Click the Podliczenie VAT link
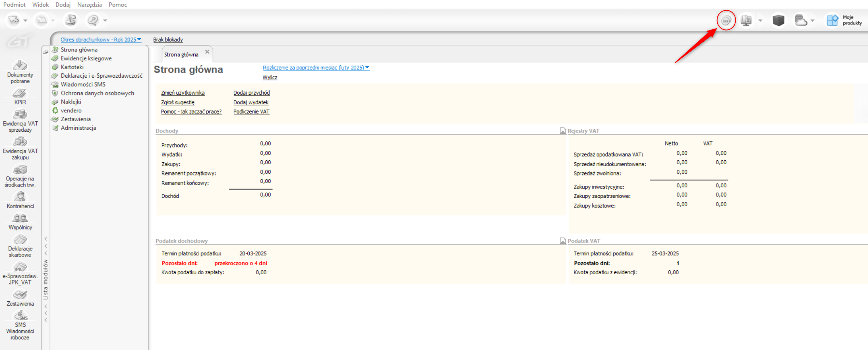The width and height of the screenshot is (868, 350). click(x=251, y=112)
